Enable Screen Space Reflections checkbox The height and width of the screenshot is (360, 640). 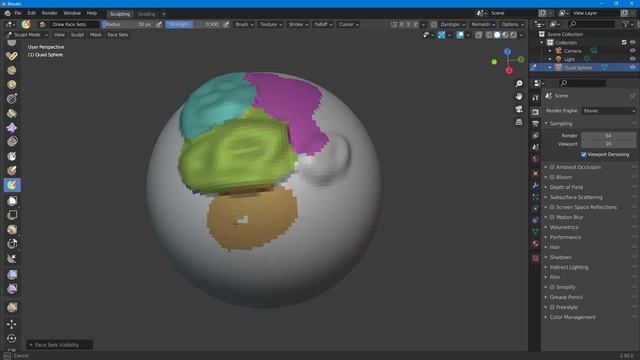552,207
